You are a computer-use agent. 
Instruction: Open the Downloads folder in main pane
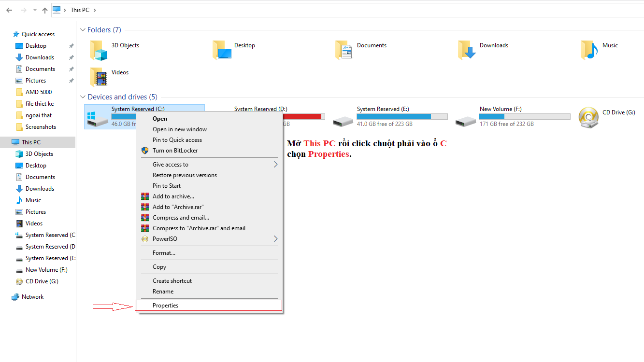click(467, 50)
